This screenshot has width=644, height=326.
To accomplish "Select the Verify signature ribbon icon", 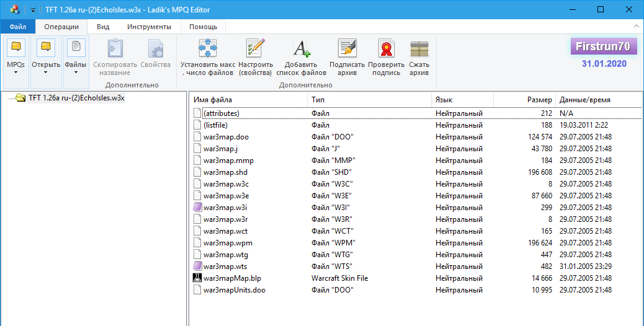I will click(x=387, y=48).
